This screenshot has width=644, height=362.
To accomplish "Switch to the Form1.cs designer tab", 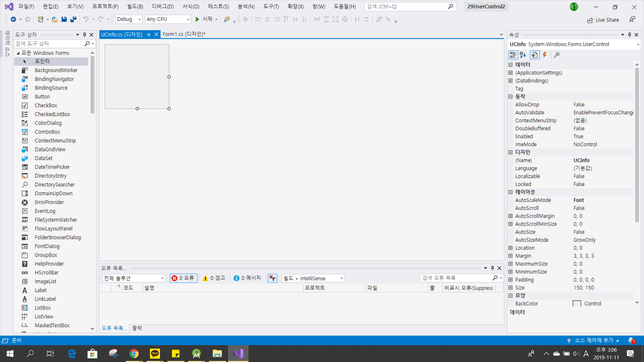I will click(184, 34).
